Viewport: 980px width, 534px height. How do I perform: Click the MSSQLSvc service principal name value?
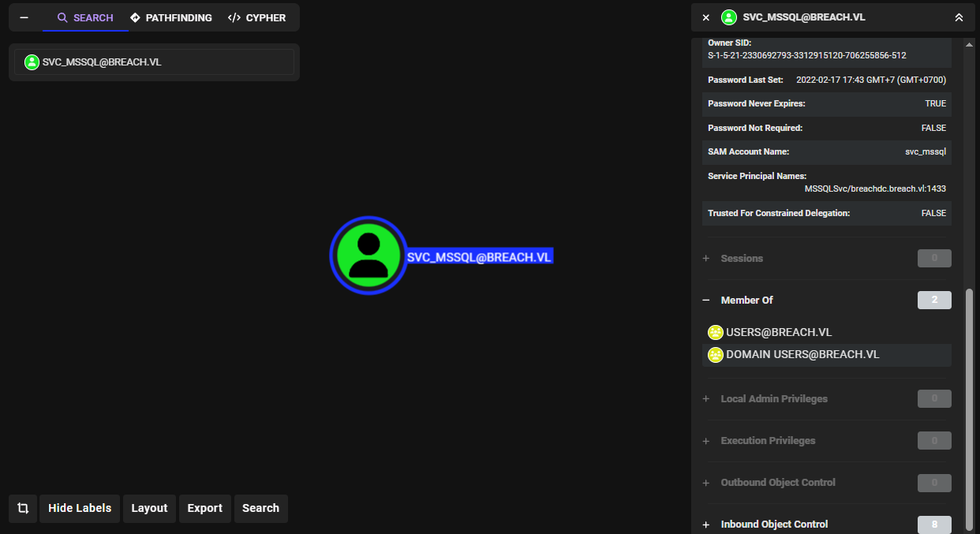[x=875, y=189]
